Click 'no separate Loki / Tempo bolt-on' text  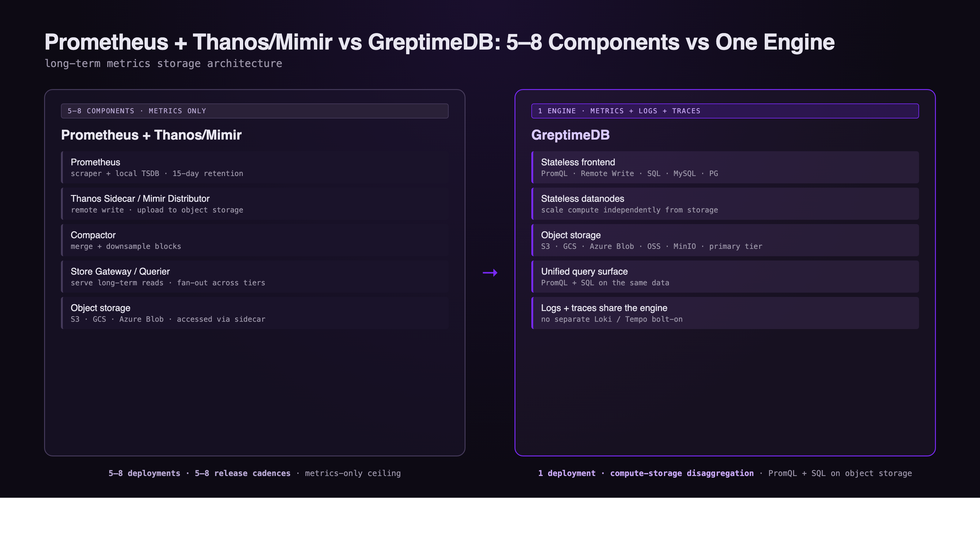[612, 319]
